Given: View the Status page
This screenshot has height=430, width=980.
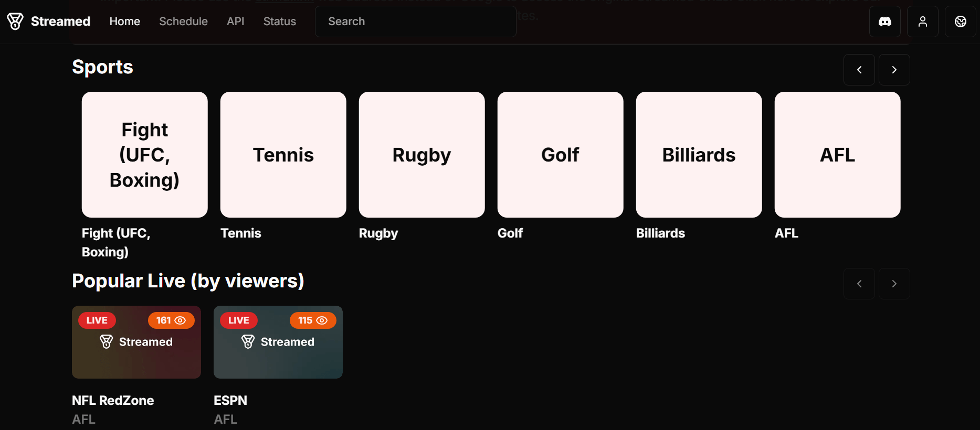Looking at the screenshot, I should pos(280,21).
